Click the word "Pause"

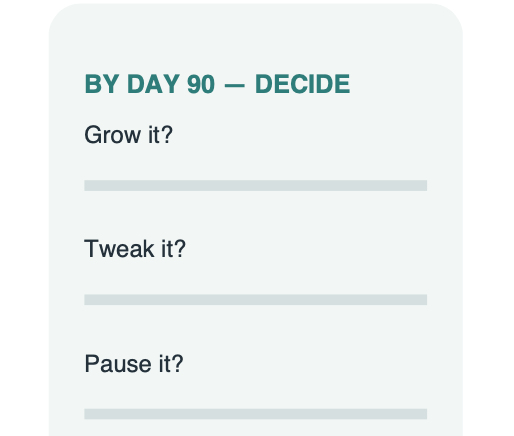[x=118, y=363]
